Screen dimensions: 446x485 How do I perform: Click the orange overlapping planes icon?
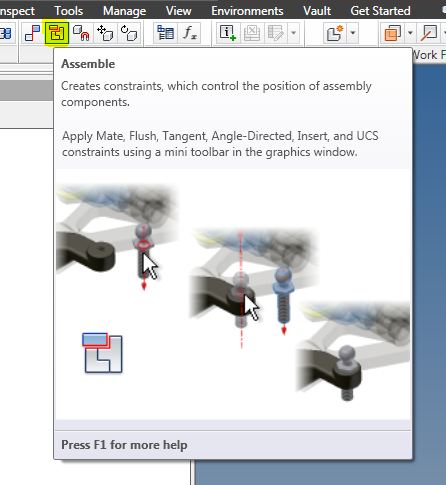(393, 33)
